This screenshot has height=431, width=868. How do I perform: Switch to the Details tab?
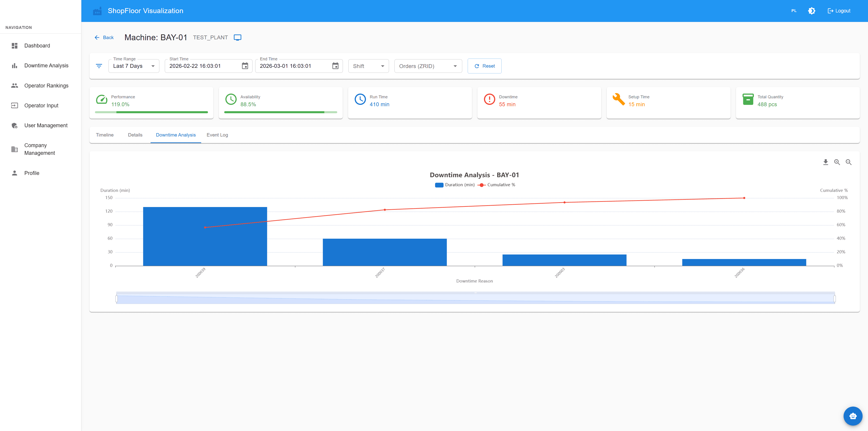135,135
